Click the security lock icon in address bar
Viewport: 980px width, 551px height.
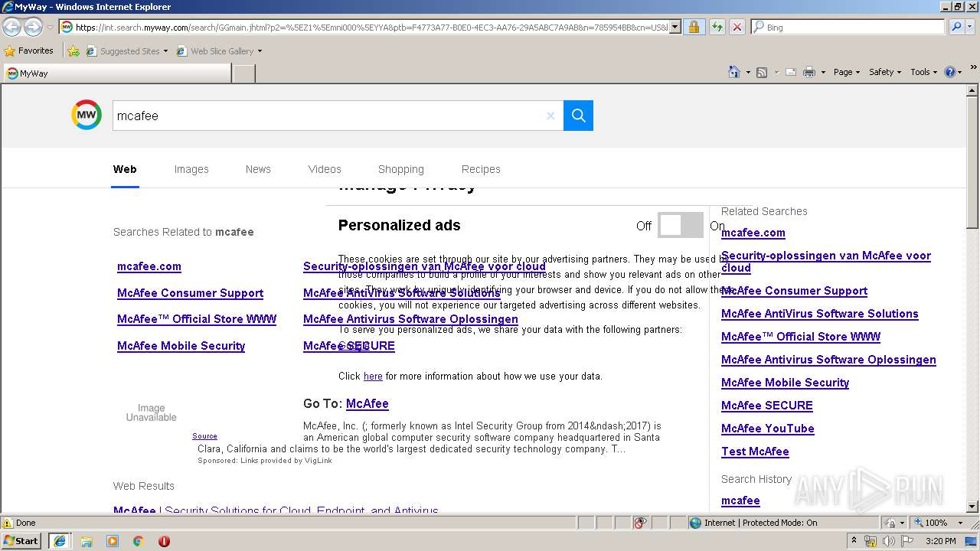[x=694, y=27]
